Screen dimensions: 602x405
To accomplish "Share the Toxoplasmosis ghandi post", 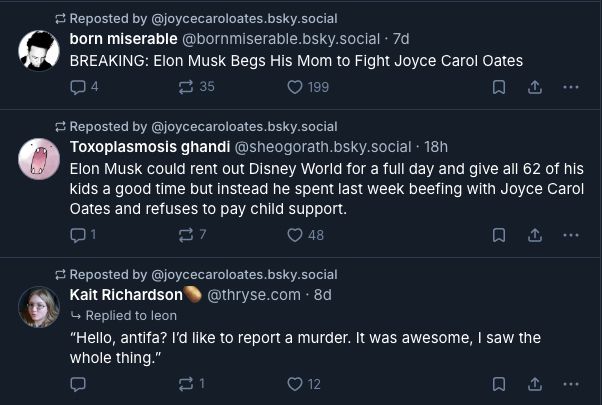I will point(535,235).
